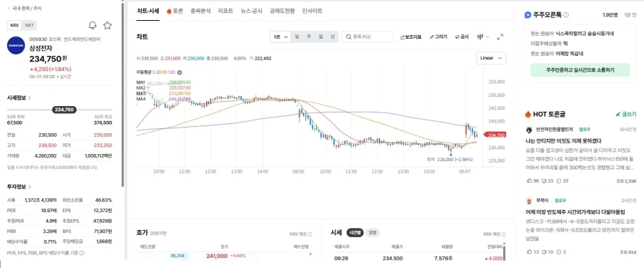Expand the 투자정보 section
The image size is (644, 268).
pyautogui.click(x=19, y=186)
